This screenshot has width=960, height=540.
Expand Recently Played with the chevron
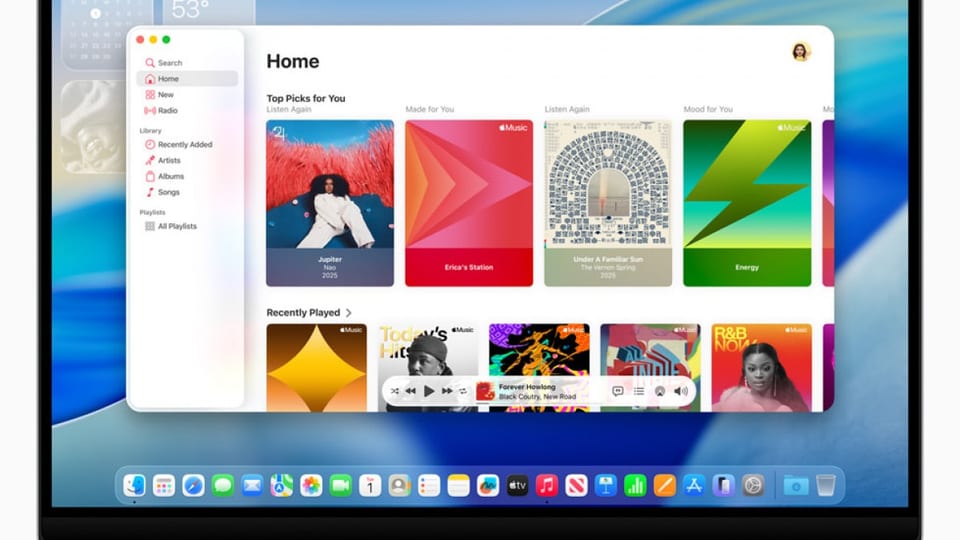349,313
